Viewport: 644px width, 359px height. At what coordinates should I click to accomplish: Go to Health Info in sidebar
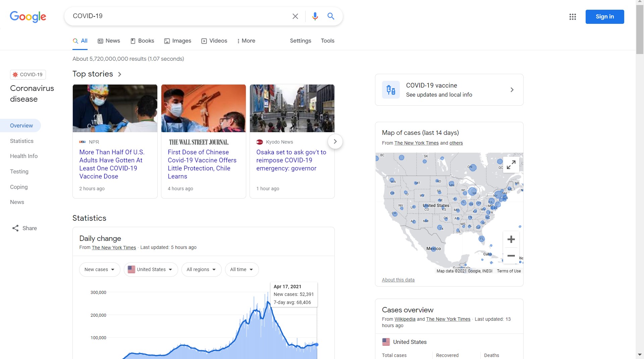[x=24, y=156]
